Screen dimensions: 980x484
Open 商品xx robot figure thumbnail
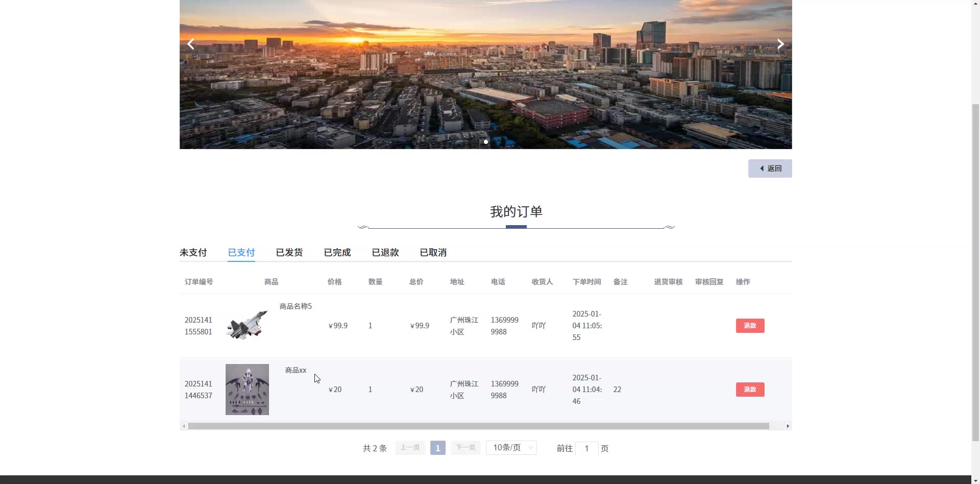247,390
